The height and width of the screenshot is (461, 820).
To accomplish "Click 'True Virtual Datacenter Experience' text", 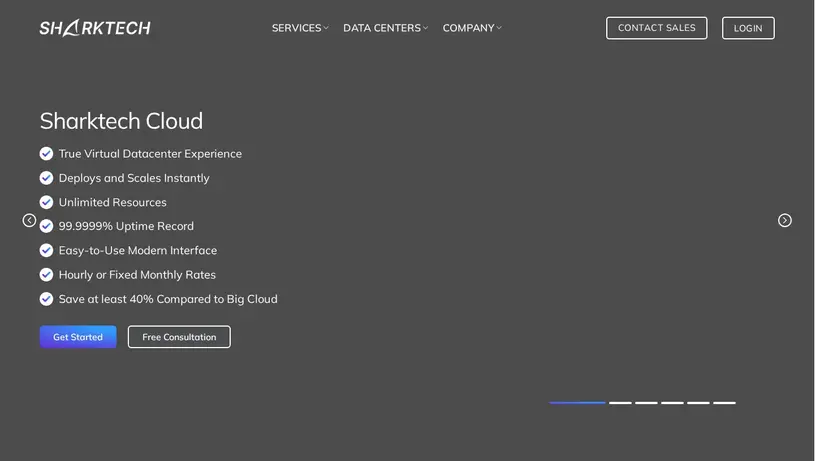I will point(150,154).
